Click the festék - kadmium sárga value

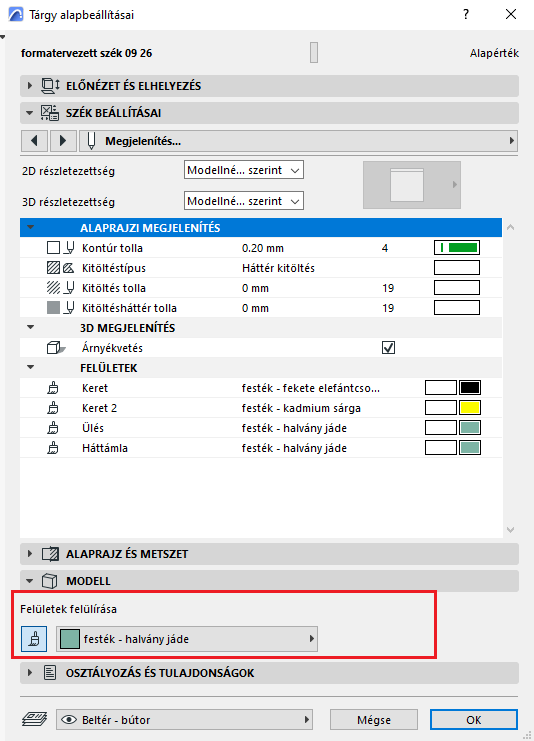(x=301, y=408)
